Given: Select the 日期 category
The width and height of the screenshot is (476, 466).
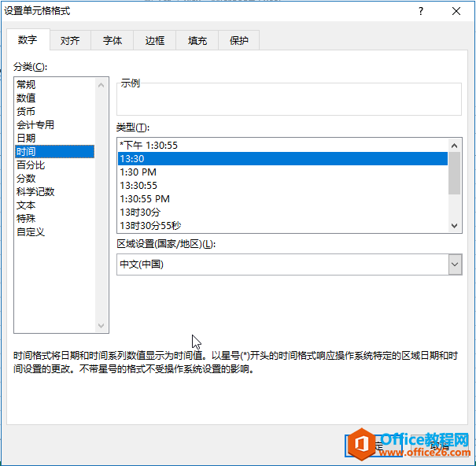Looking at the screenshot, I should click(x=54, y=138).
